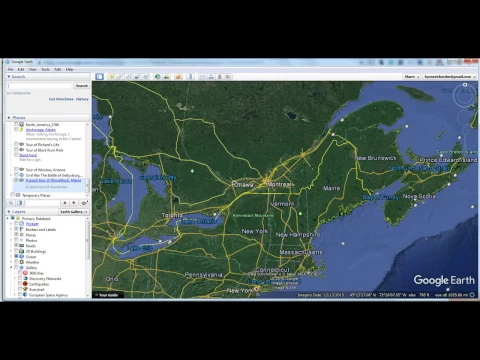480x360 pixels.
Task: Collapse the Search panel header triangle
Action: pyautogui.click(x=9, y=77)
